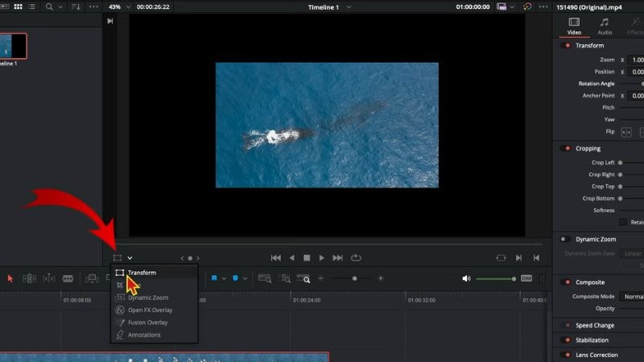Switch media pool to thumbnail grid view
This screenshot has height=362, width=644.
tap(18, 6)
